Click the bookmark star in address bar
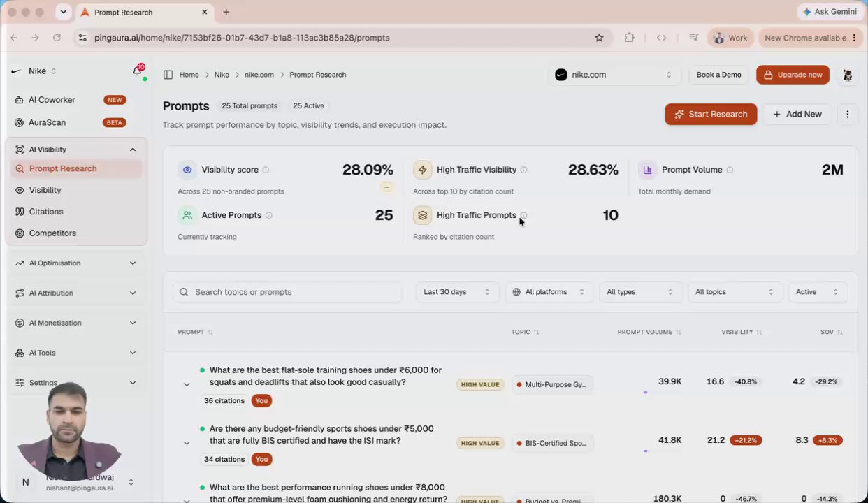 (x=599, y=38)
